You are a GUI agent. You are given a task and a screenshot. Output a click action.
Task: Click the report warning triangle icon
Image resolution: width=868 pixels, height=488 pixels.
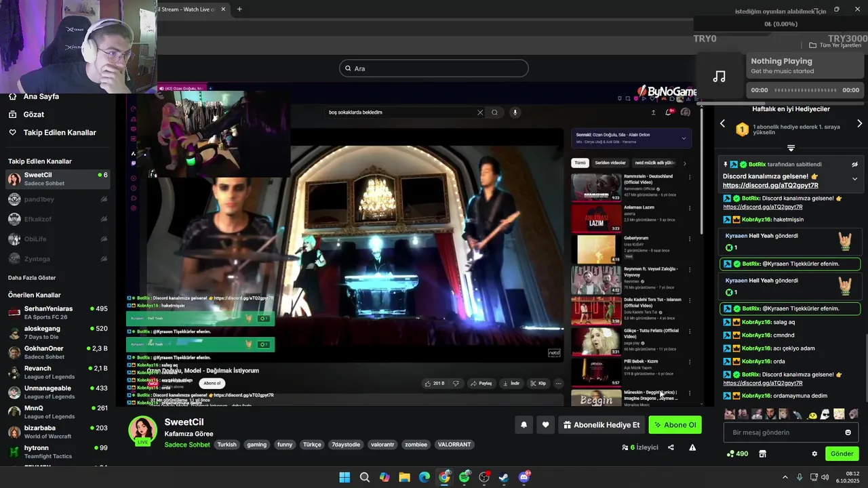[692, 447]
